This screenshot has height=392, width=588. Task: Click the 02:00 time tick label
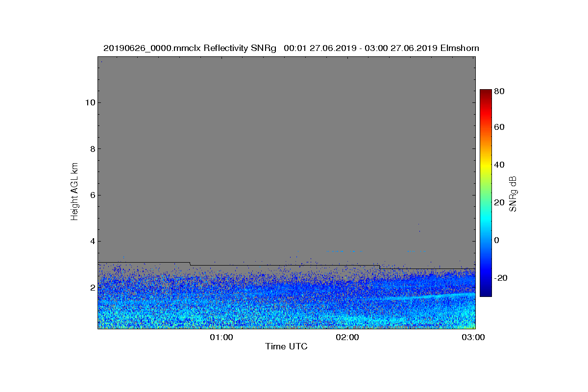347,337
